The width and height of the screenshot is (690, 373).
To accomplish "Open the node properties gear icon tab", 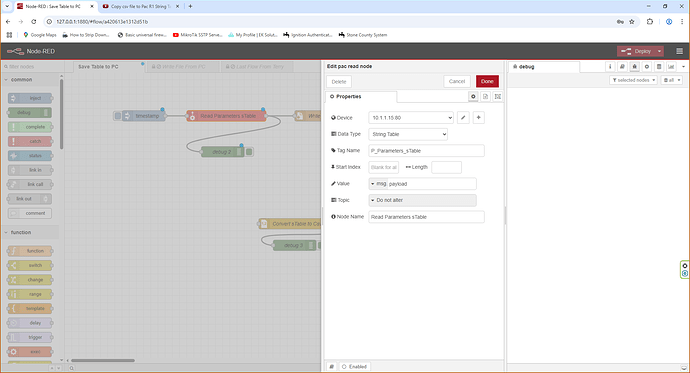I will point(473,96).
